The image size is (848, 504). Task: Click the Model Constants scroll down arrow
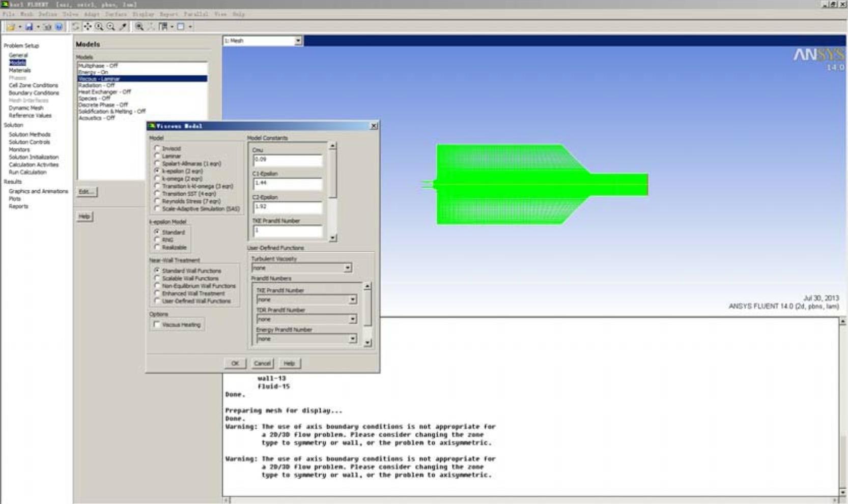[332, 238]
